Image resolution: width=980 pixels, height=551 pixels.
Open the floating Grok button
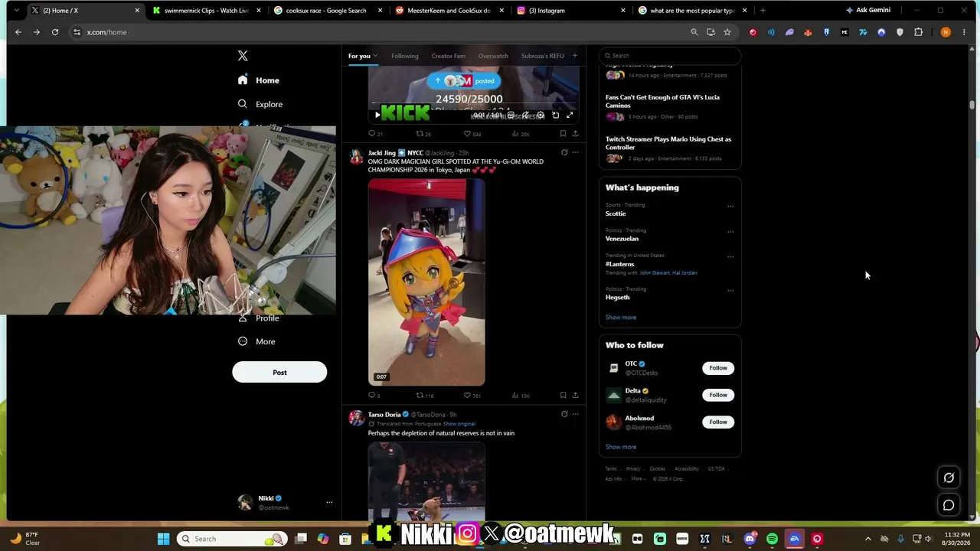pyautogui.click(x=949, y=478)
